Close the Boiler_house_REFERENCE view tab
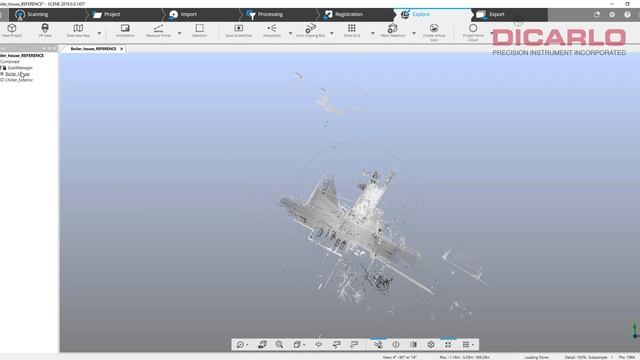Image resolution: width=640 pixels, height=360 pixels. pos(122,49)
